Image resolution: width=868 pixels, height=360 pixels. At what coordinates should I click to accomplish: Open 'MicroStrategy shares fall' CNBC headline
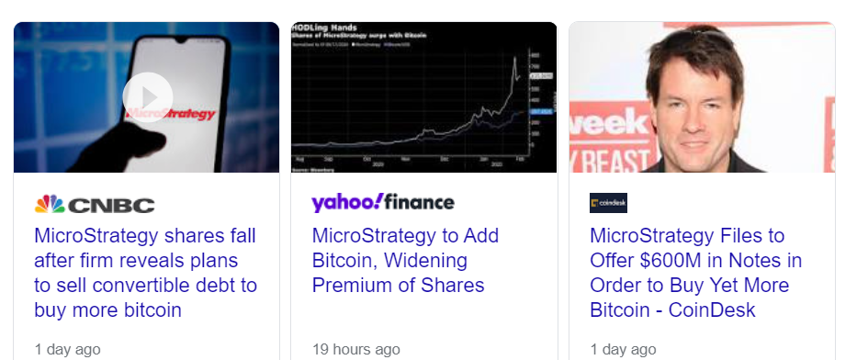point(146,273)
